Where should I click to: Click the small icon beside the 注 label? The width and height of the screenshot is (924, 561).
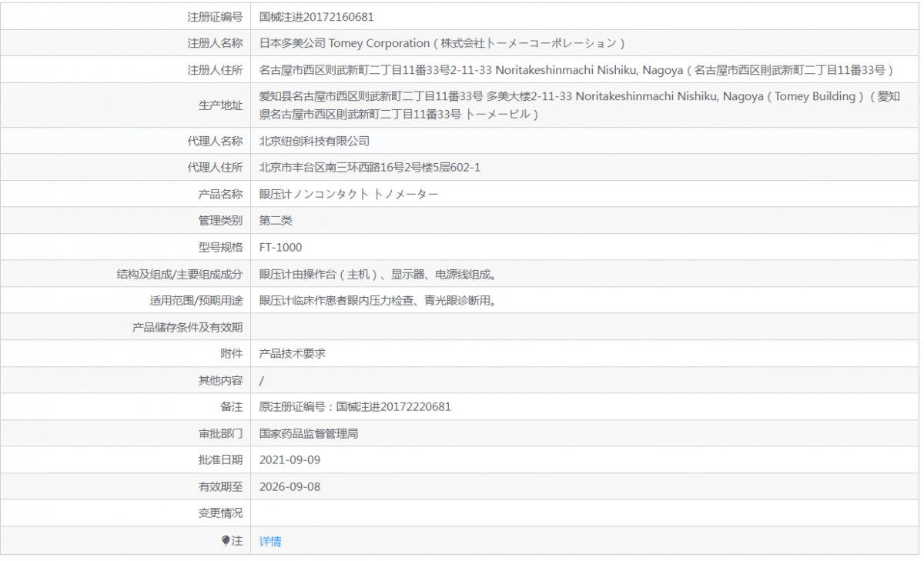tap(226, 540)
